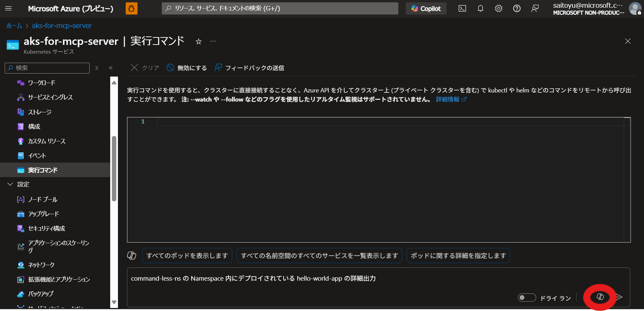
Task: Favorite this page with the star icon
Action: click(198, 41)
